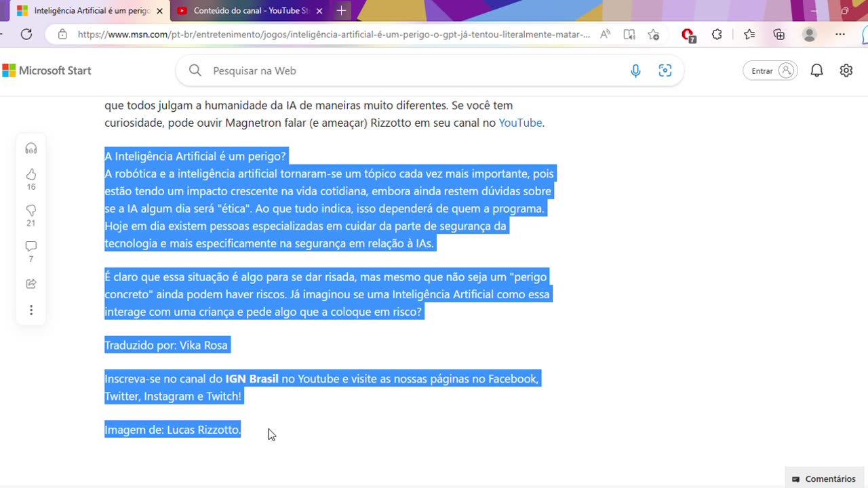This screenshot has height=488, width=868.
Task: Dislike the article with thumbs down
Action: (31, 211)
